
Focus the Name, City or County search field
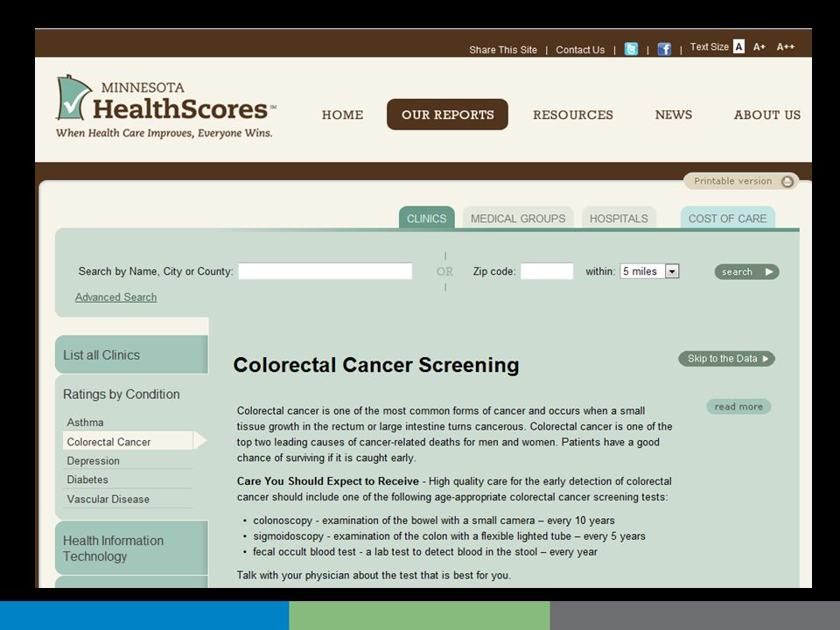[325, 271]
